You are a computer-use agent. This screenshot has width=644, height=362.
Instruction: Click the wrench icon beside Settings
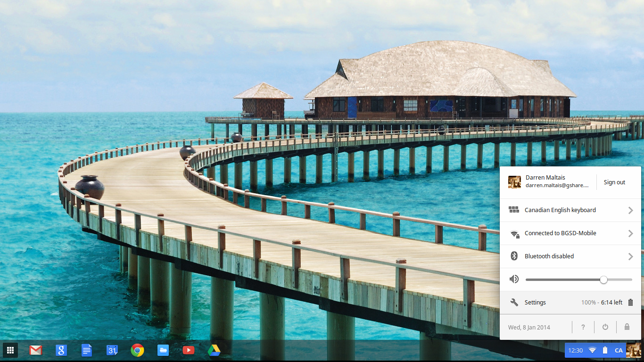coord(514,303)
